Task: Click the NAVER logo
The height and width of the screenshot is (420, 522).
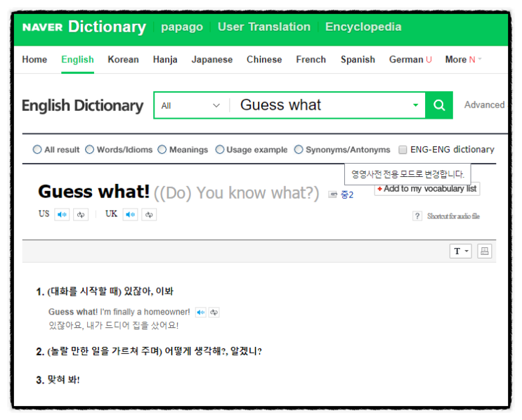Action: click(x=42, y=27)
